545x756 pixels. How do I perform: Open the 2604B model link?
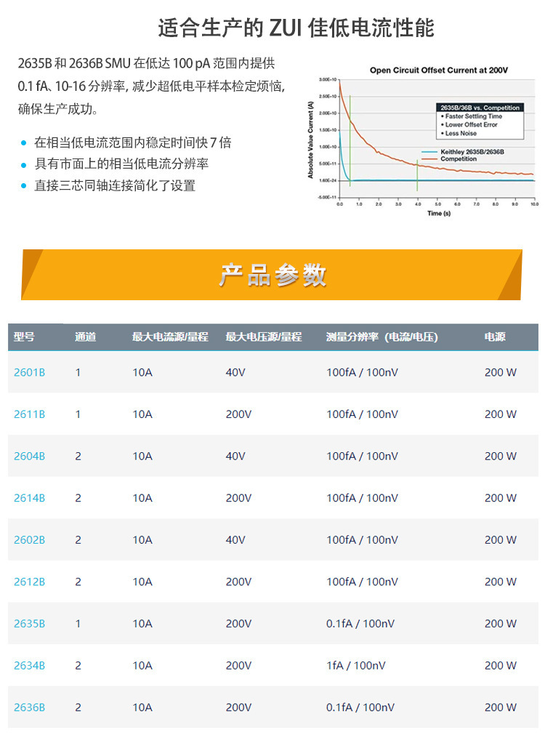[29, 456]
